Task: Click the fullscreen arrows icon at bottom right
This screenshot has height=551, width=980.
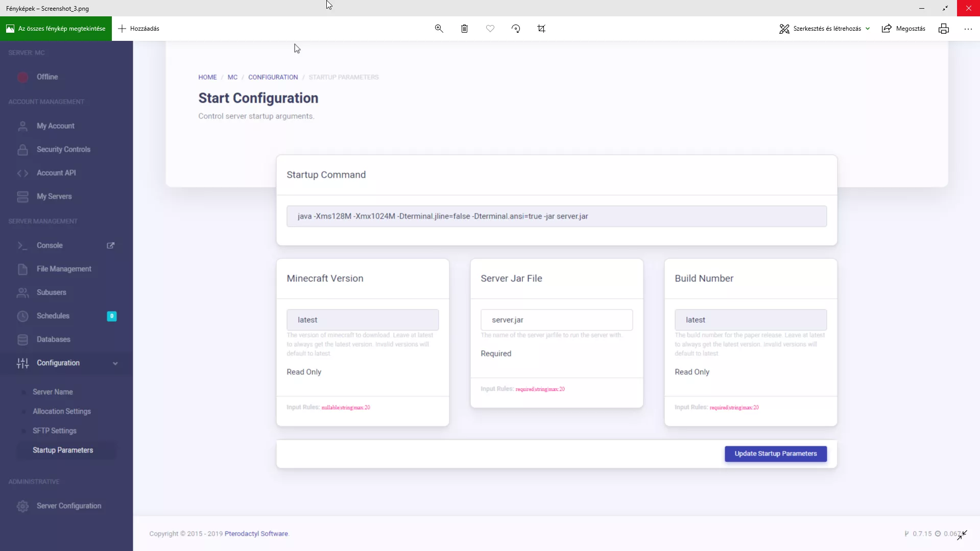Action: click(962, 535)
